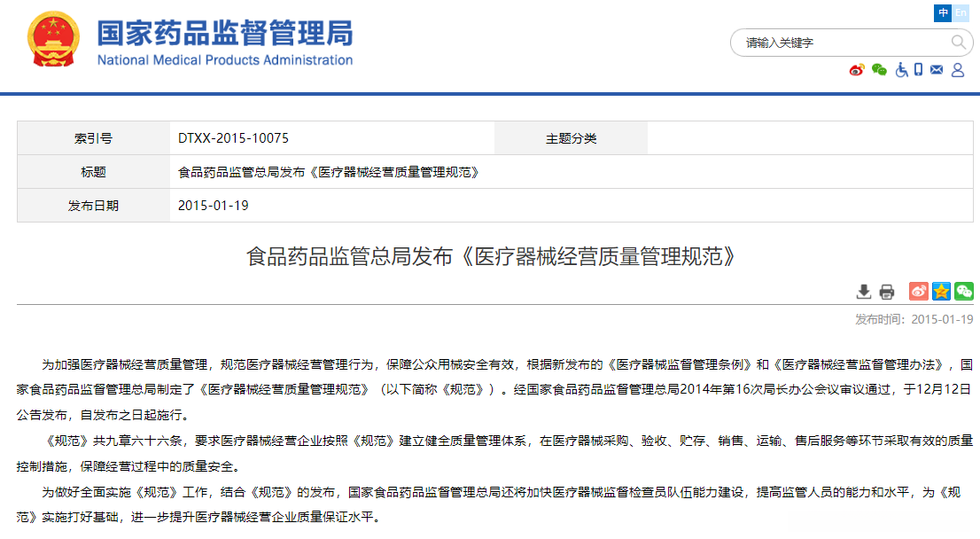Image resolution: width=980 pixels, height=539 pixels.
Task: Open the WeChat icon in header
Action: [x=879, y=70]
